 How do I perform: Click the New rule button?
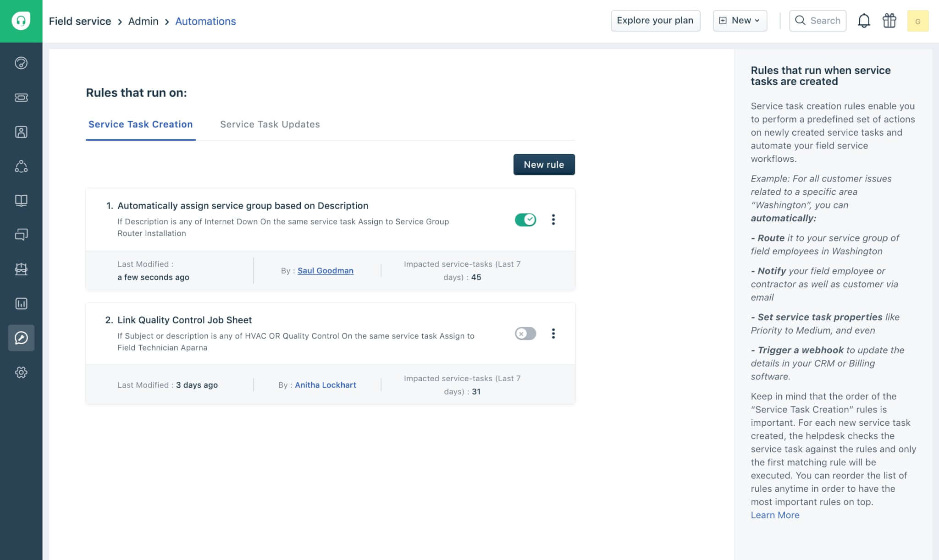[543, 164]
